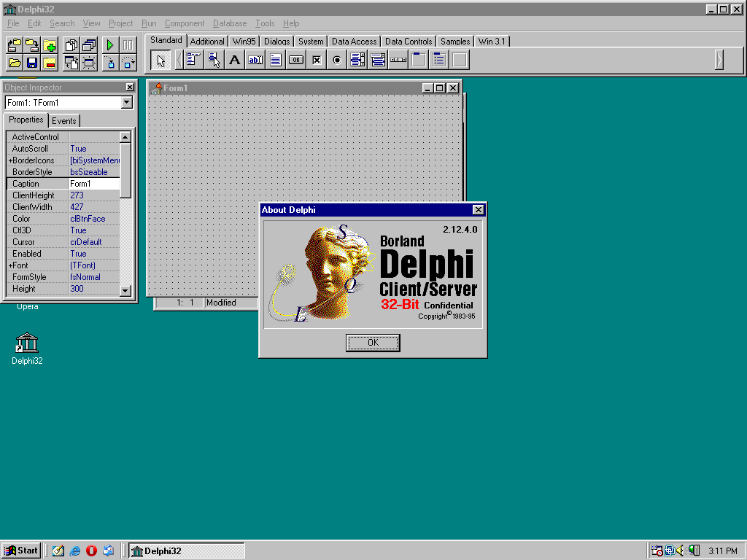
Task: Click OK in About Delphi dialog
Action: (373, 343)
